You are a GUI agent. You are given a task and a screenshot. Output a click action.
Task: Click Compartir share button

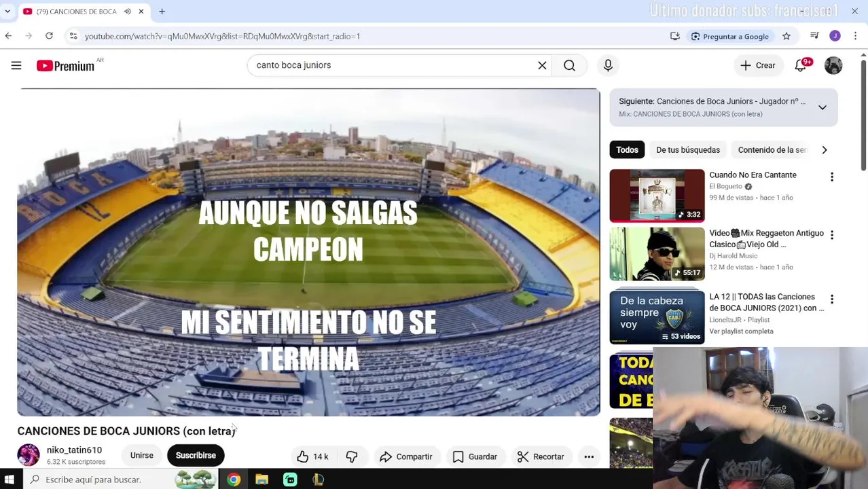(406, 457)
